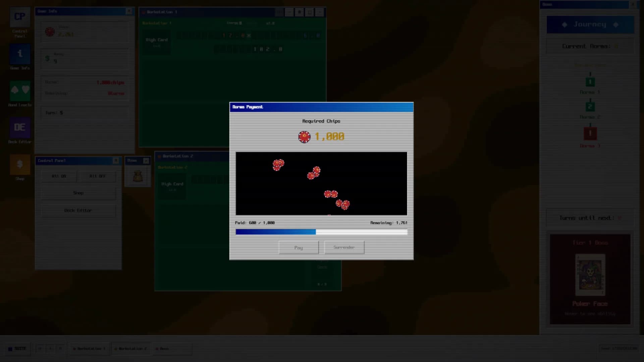The height and width of the screenshot is (362, 644).
Task: Click third titlebar tool icon in Workstation 1
Action: [299, 12]
